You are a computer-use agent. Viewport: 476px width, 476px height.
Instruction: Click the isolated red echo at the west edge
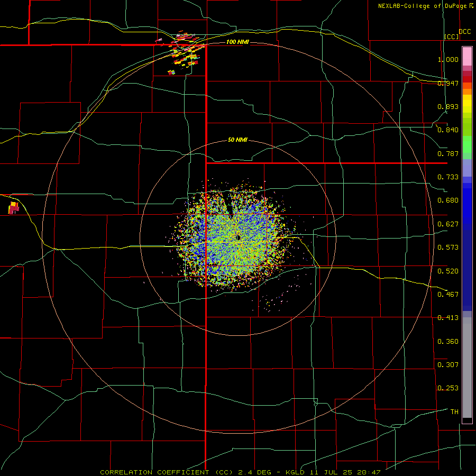14,208
